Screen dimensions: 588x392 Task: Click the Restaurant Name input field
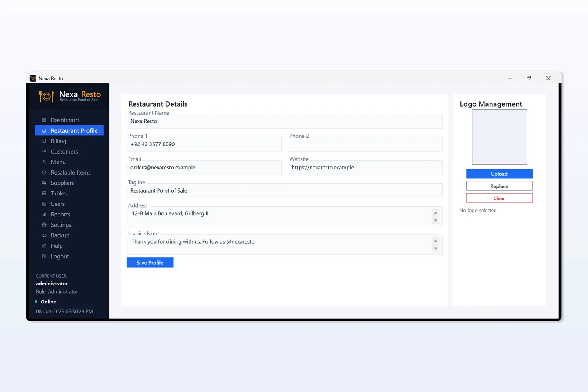(x=285, y=121)
